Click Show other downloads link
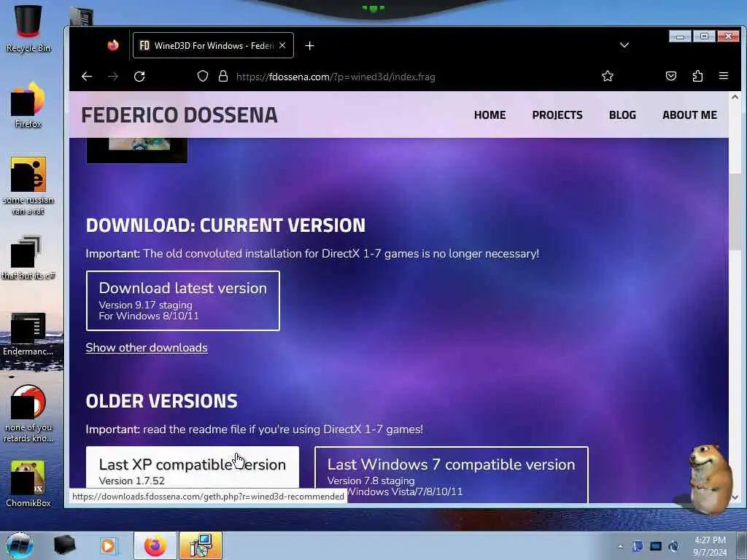Viewport: 747px width, 560px height. pyautogui.click(x=147, y=348)
